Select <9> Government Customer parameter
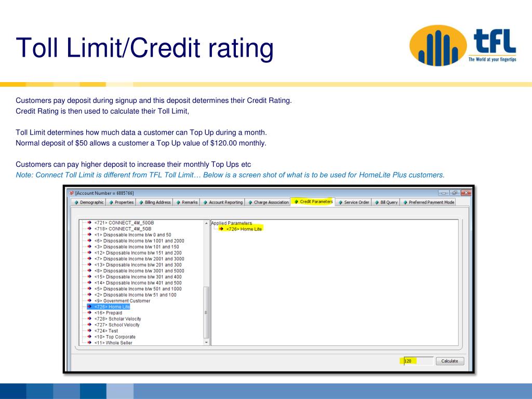The height and width of the screenshot is (399, 532). click(122, 301)
